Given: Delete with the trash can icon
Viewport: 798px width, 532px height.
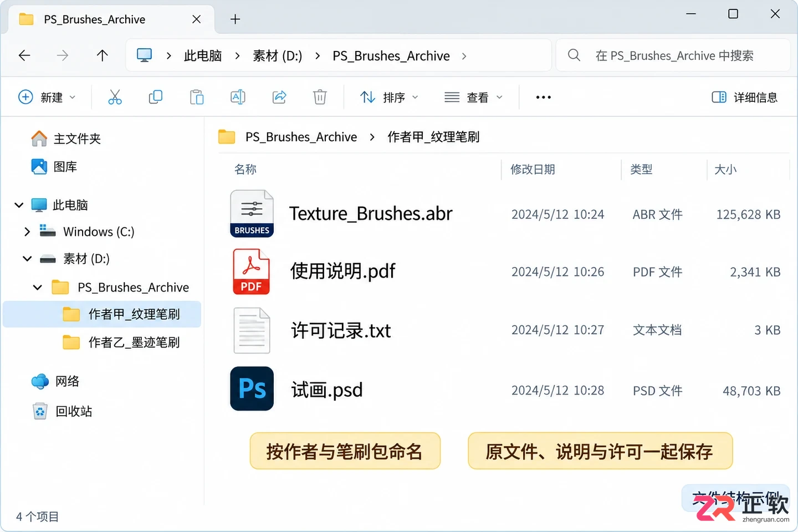Looking at the screenshot, I should [x=320, y=98].
